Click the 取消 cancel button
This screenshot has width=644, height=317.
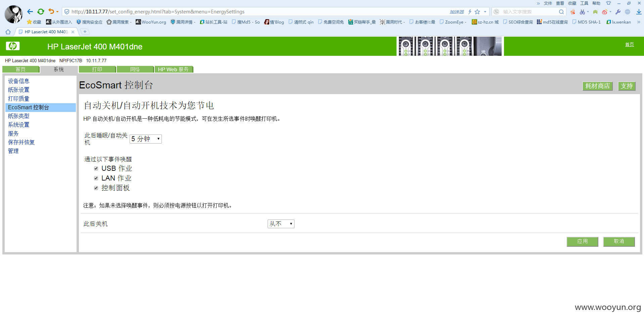(x=619, y=241)
